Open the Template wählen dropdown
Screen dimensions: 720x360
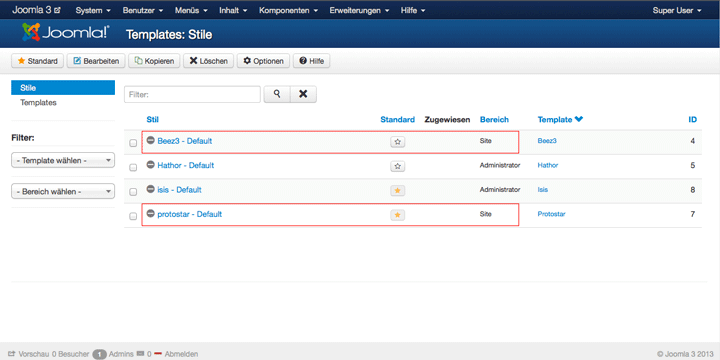pos(63,161)
